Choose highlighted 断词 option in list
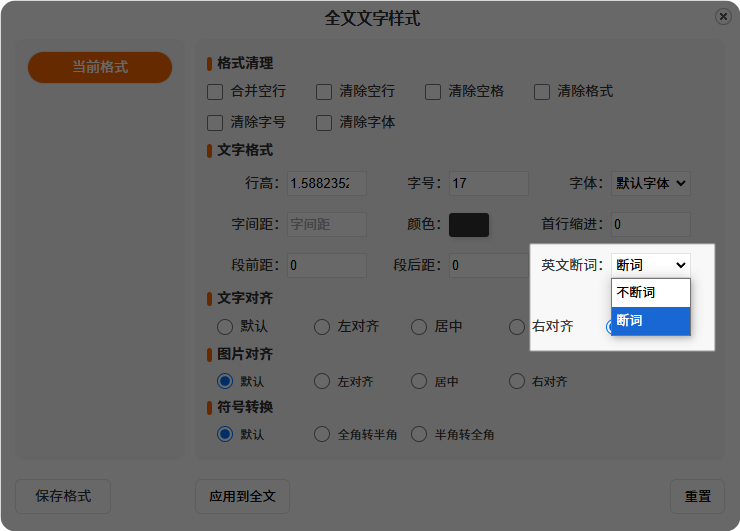 [650, 321]
